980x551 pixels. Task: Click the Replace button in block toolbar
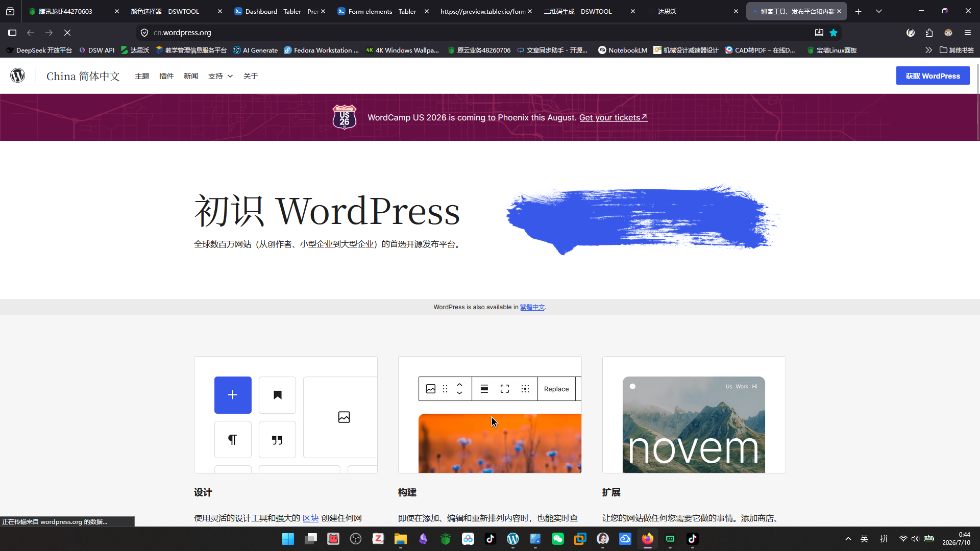click(x=556, y=389)
